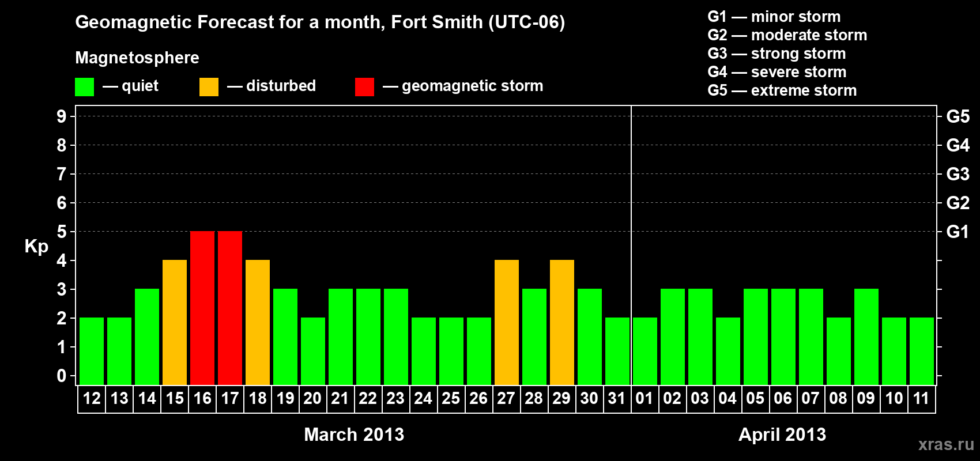Click the Kp value 0 axis label
Image resolution: width=980 pixels, height=461 pixels.
click(62, 376)
